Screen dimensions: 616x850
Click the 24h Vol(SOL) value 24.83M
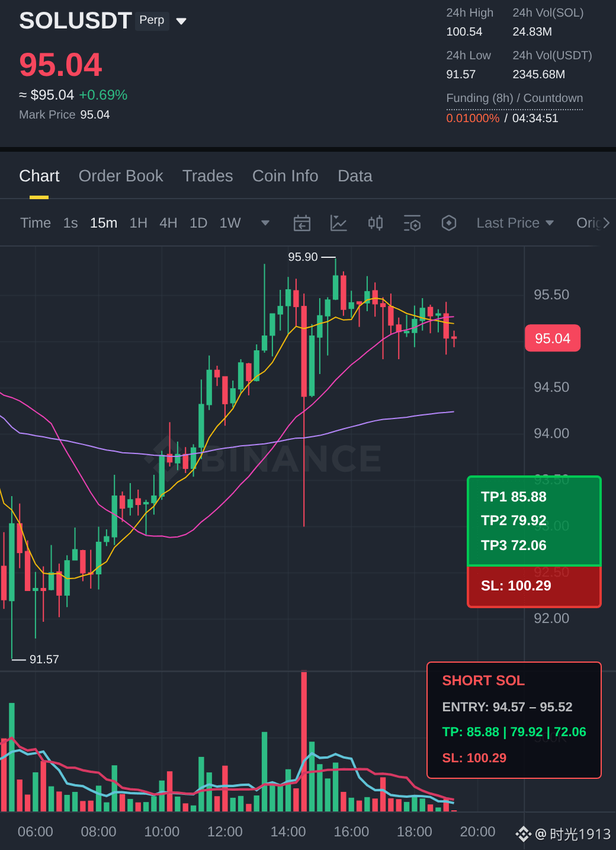click(x=532, y=31)
